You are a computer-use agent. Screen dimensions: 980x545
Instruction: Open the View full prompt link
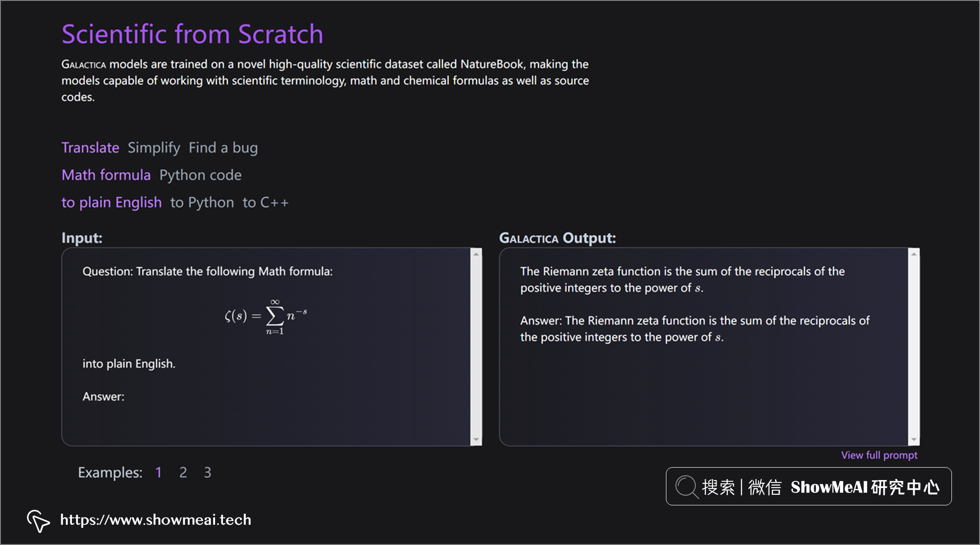(879, 455)
